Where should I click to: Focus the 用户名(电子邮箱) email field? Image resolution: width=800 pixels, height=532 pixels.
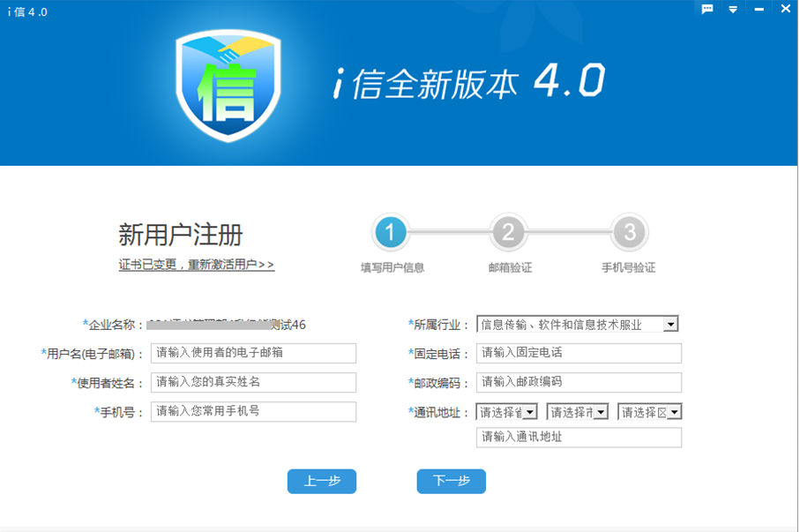(253, 353)
